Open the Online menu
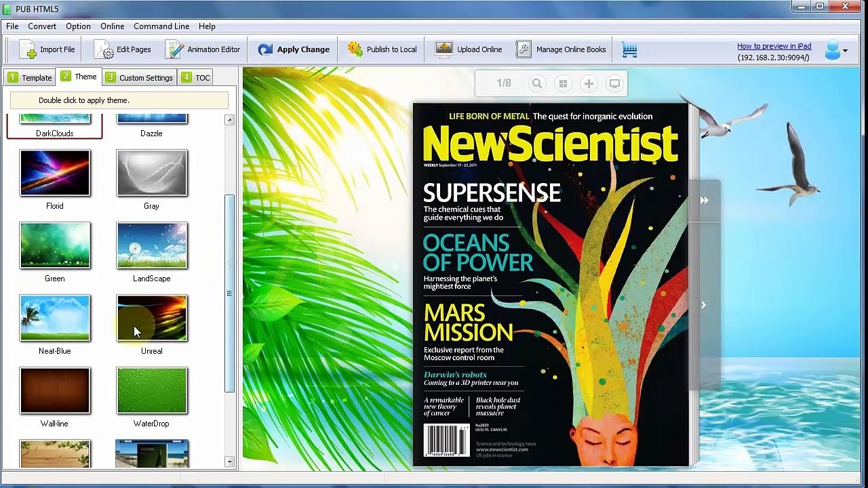 113,26
